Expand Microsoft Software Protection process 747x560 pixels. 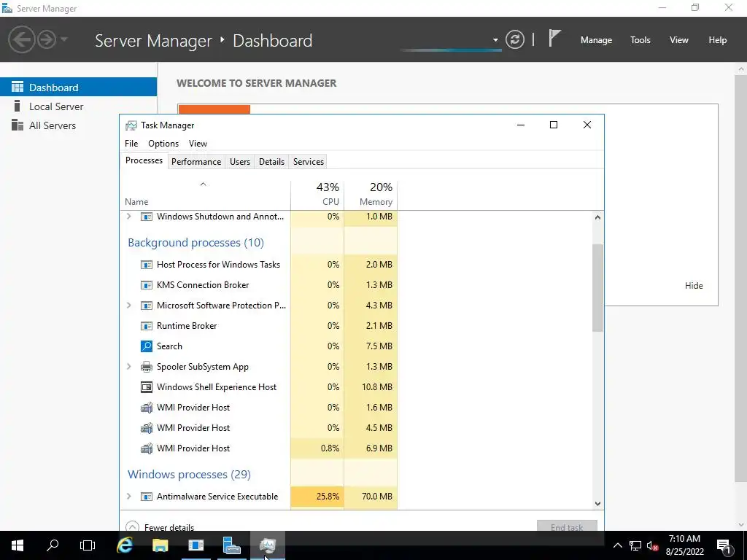click(128, 306)
